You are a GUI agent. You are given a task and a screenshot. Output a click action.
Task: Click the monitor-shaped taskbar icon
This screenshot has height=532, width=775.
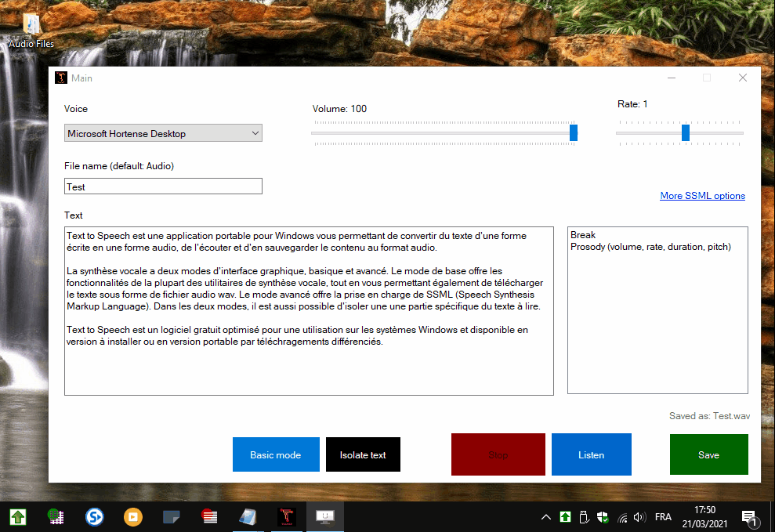324,517
